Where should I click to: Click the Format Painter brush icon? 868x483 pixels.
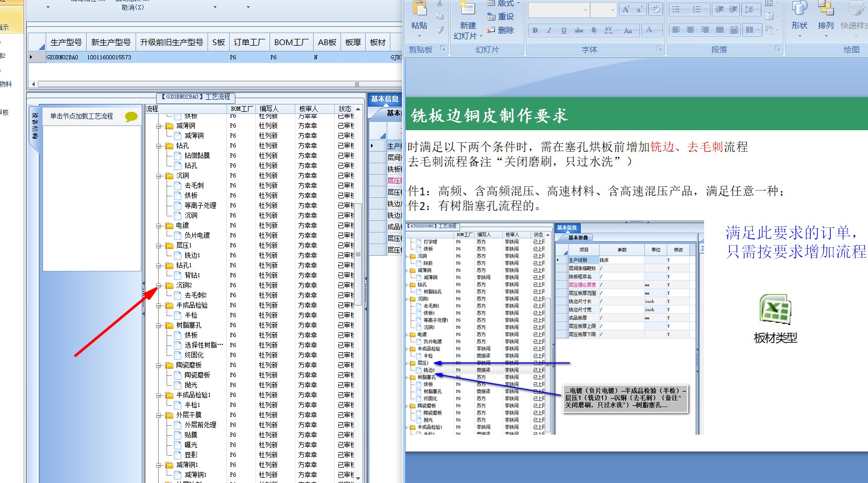pos(440,30)
